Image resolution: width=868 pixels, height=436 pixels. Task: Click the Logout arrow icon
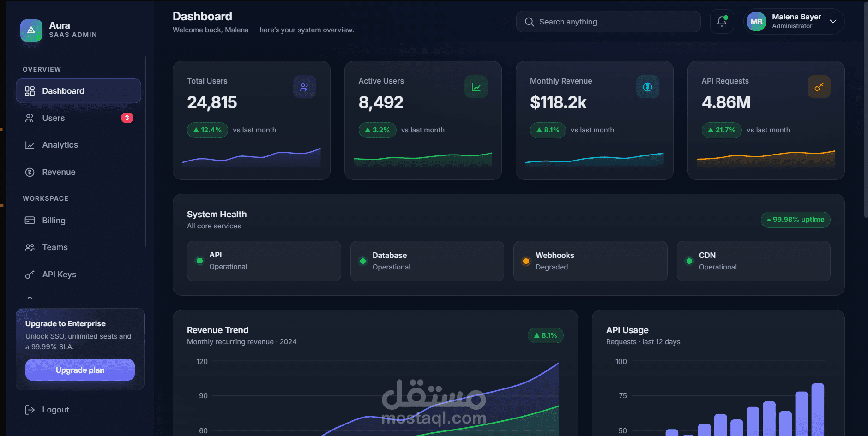pyautogui.click(x=30, y=410)
